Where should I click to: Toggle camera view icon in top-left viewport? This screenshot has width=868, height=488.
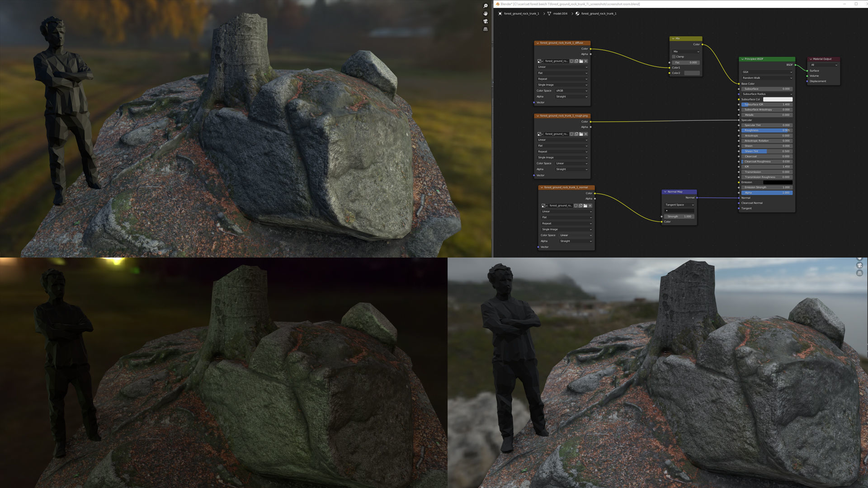tap(486, 21)
